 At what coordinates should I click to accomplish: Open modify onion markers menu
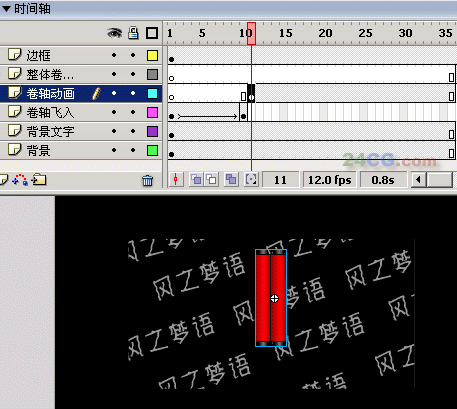tap(251, 180)
